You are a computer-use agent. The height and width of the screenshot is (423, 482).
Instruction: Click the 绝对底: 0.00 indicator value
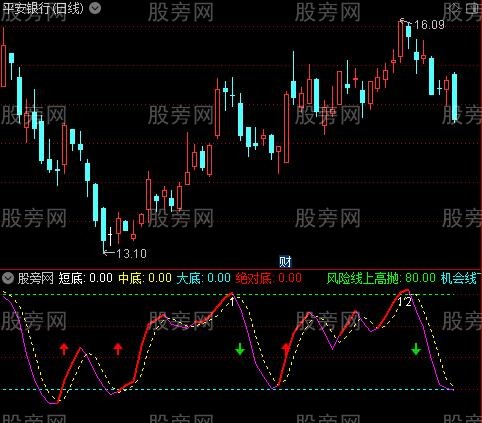click(x=269, y=278)
